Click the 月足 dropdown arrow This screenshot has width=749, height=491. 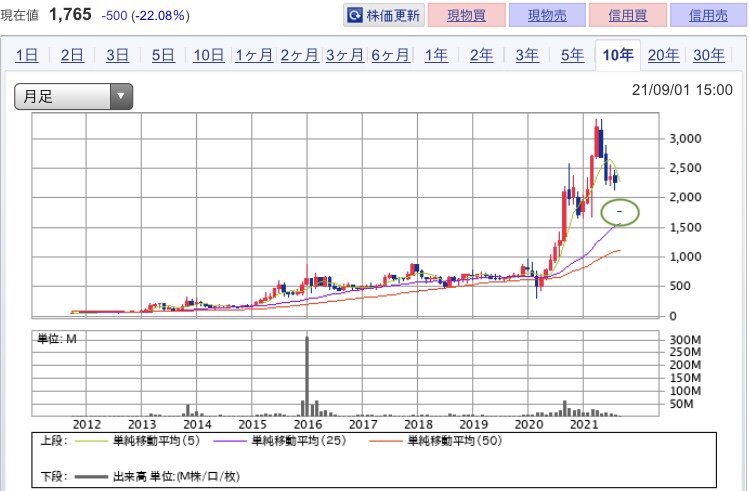(121, 96)
